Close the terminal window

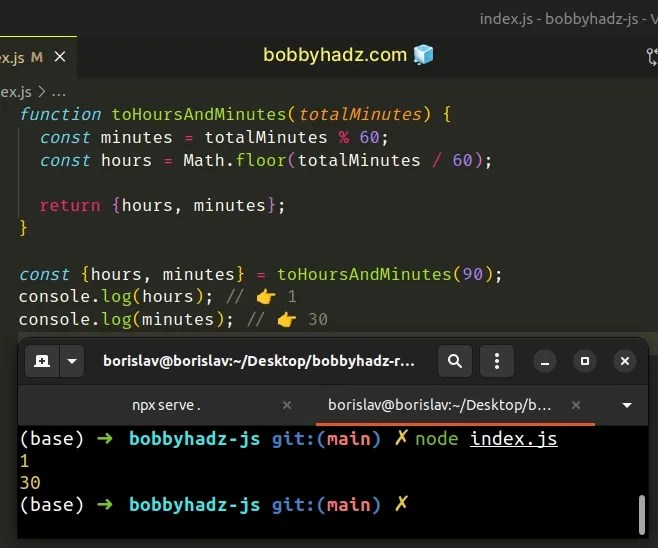tap(625, 361)
